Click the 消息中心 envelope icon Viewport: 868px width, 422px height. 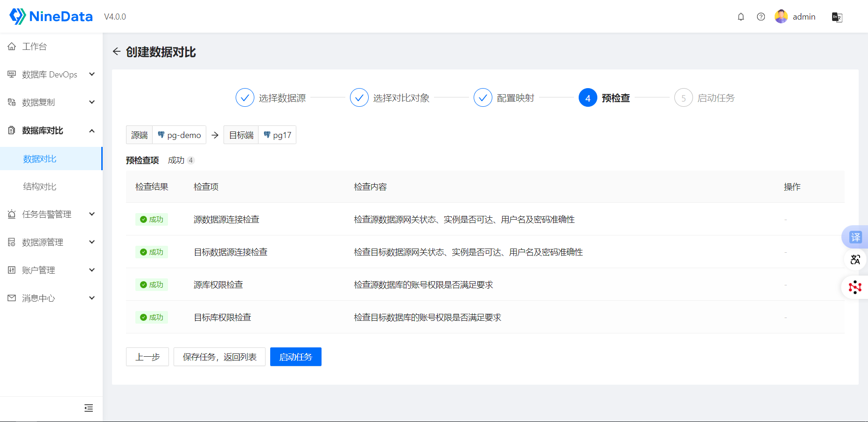point(12,298)
